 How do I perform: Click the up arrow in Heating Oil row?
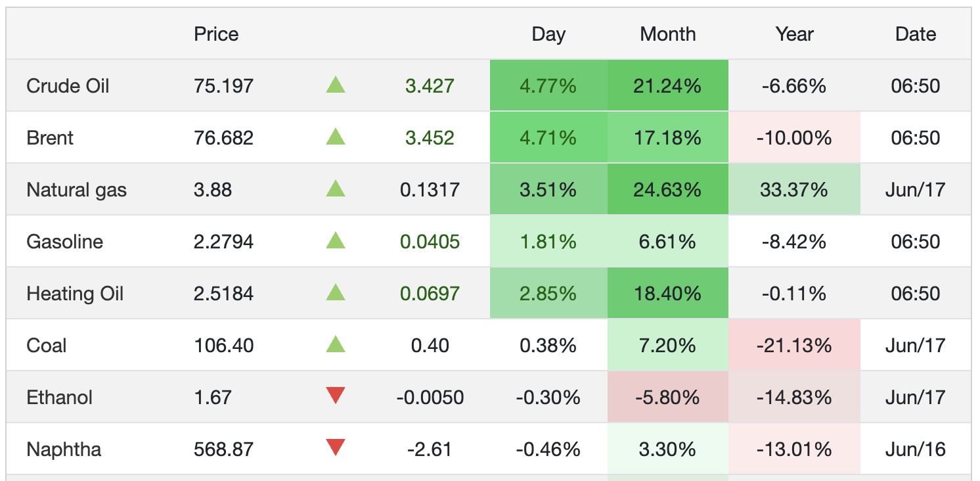[x=336, y=292]
